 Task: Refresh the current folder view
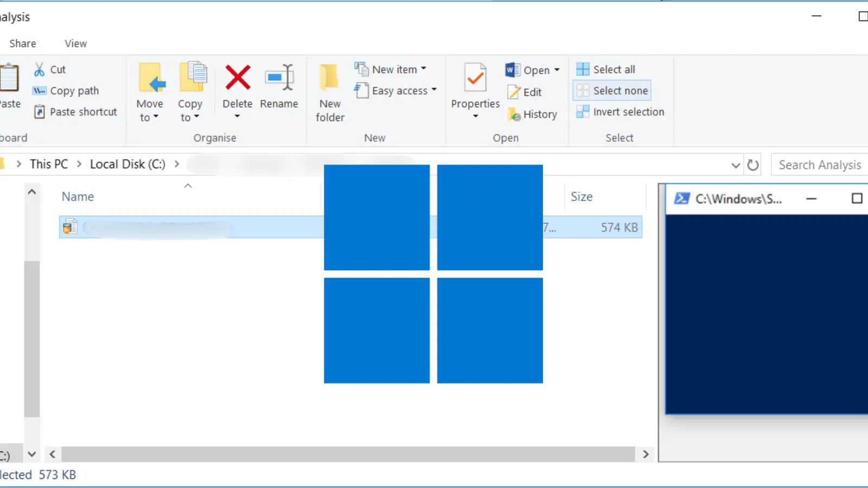point(752,164)
